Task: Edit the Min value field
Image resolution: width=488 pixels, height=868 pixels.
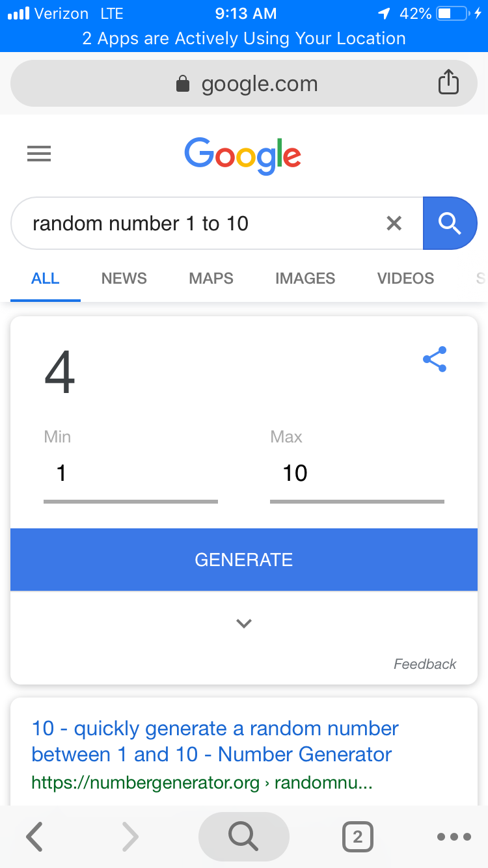Action: tap(130, 474)
